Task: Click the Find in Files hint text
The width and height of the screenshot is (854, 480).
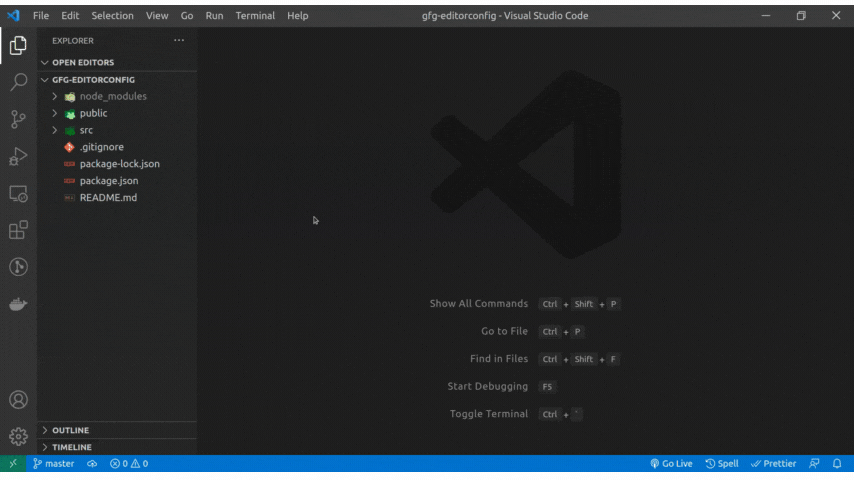Action: click(499, 359)
